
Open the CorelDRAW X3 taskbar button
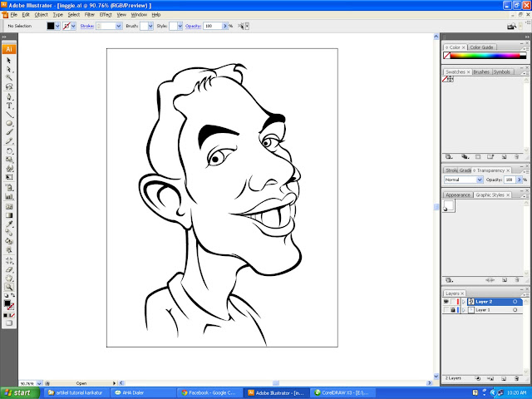point(343,392)
